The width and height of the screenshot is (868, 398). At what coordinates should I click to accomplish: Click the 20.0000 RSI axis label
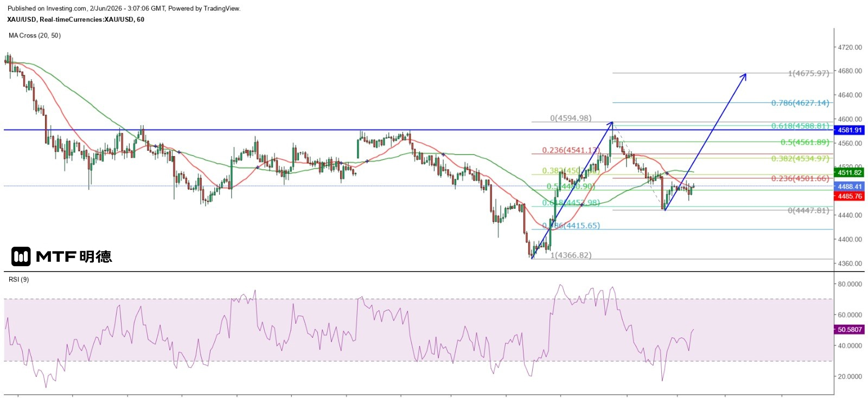(850, 377)
